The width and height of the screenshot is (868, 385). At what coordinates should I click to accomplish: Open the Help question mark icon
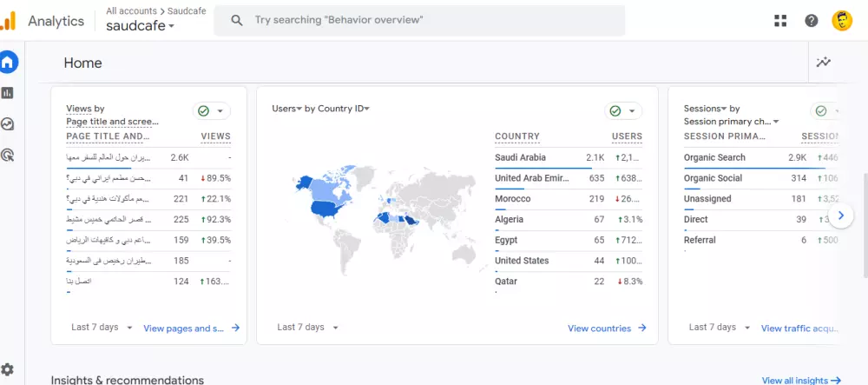click(812, 21)
